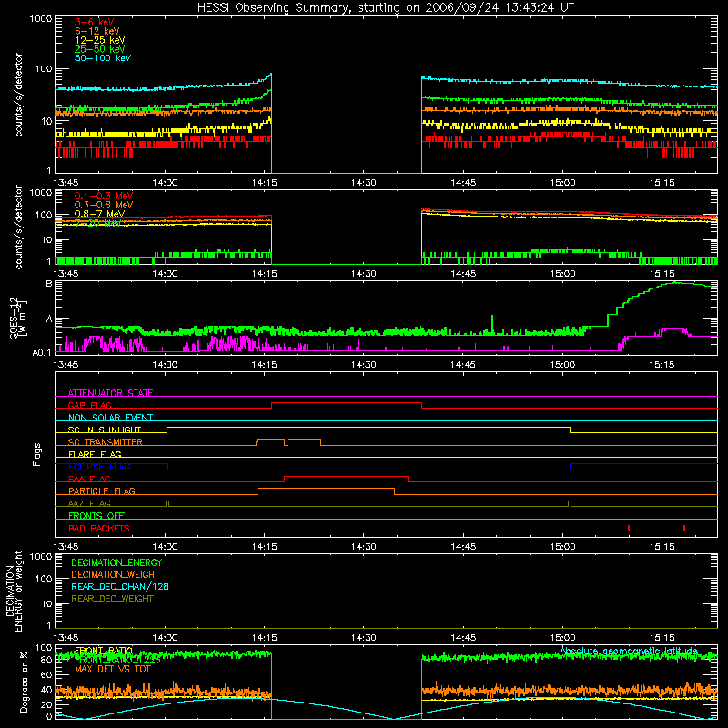Select the SC_IN_SUNLIGHT flag label

[x=105, y=430]
